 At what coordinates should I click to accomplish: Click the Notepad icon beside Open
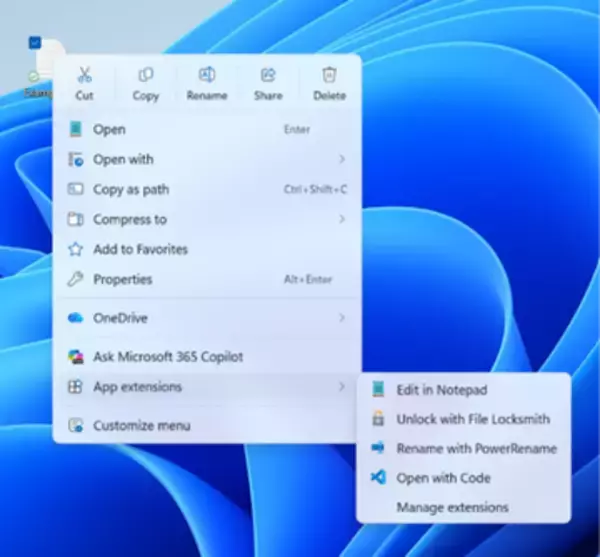76,129
